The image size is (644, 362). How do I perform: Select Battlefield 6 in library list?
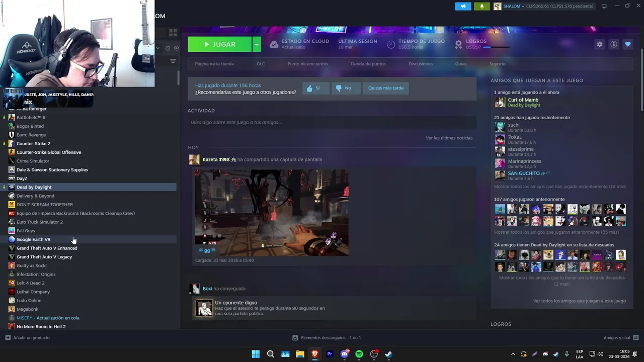pyautogui.click(x=88, y=117)
